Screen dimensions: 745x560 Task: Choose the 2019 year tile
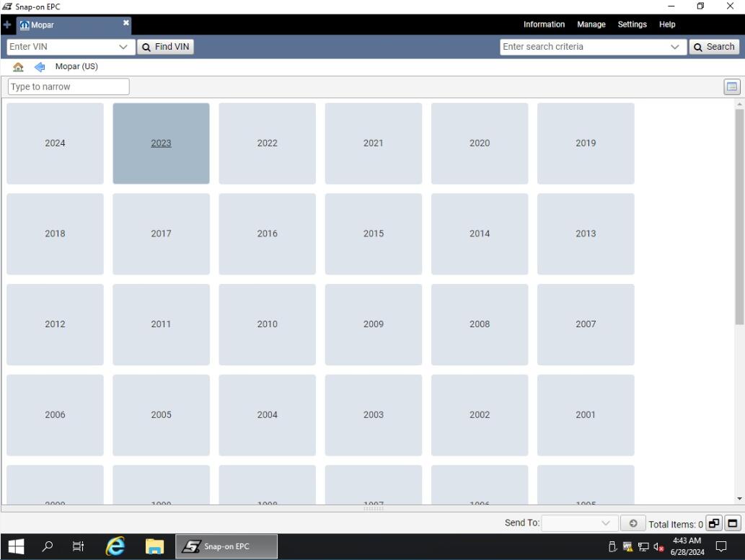coord(586,143)
